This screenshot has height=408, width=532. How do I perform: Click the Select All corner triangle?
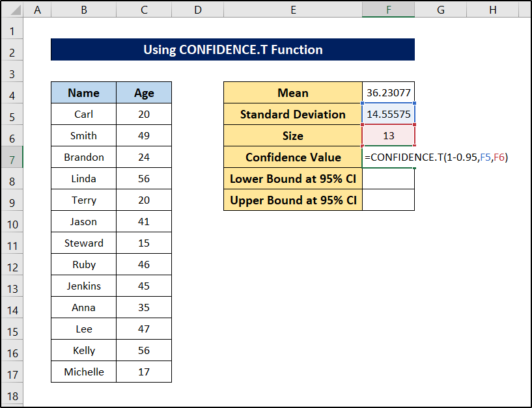[12, 10]
